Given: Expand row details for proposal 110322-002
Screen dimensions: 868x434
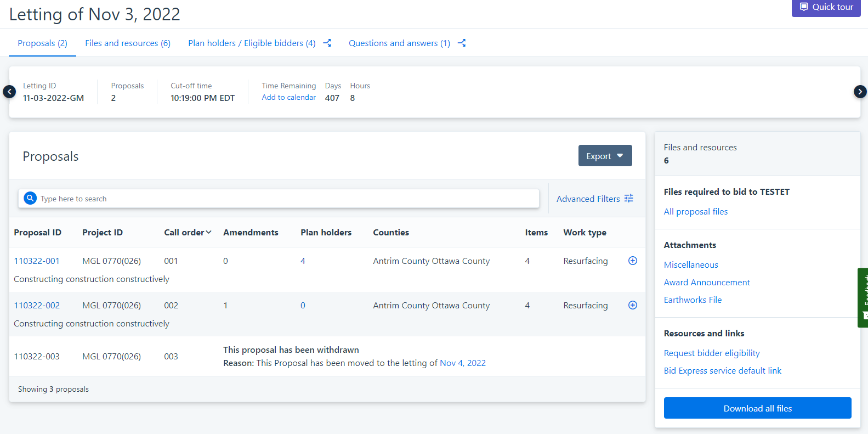Looking at the screenshot, I should click(632, 305).
